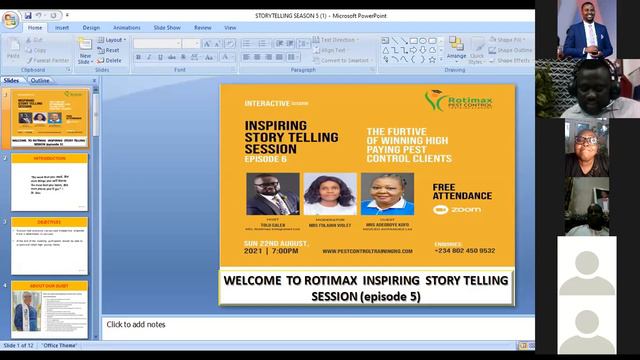
Task: Open Align Text menu
Action: click(x=331, y=50)
